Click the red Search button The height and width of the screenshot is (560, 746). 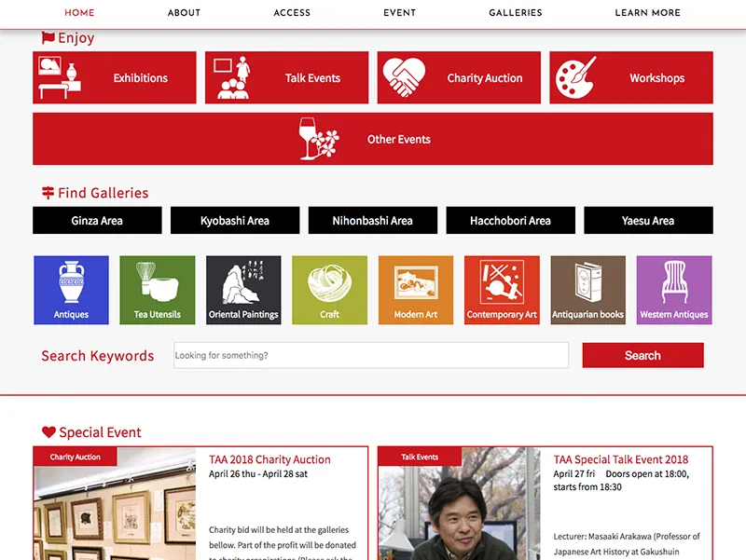(x=642, y=355)
